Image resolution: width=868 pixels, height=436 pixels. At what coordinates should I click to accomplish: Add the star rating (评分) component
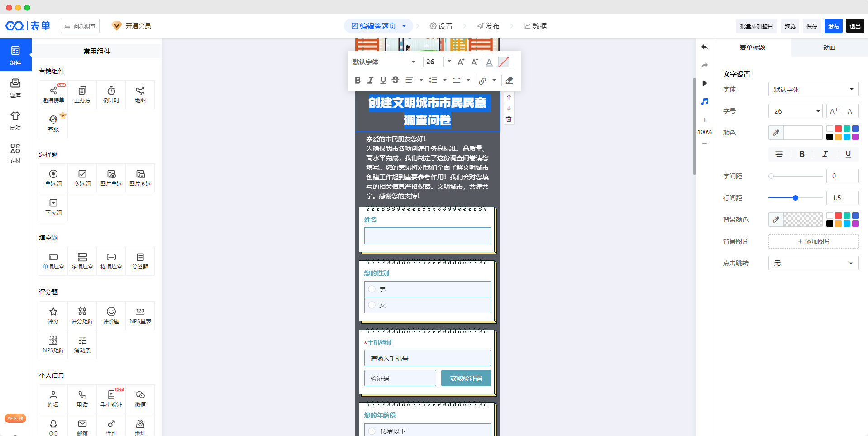(x=53, y=315)
